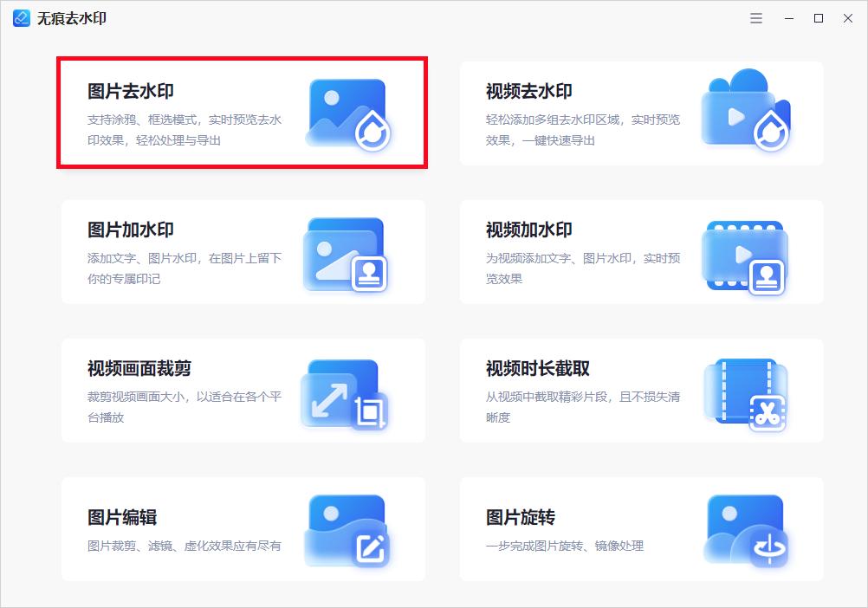Open the hamburger menu in the title bar
Image resolution: width=868 pixels, height=608 pixels.
click(x=755, y=17)
